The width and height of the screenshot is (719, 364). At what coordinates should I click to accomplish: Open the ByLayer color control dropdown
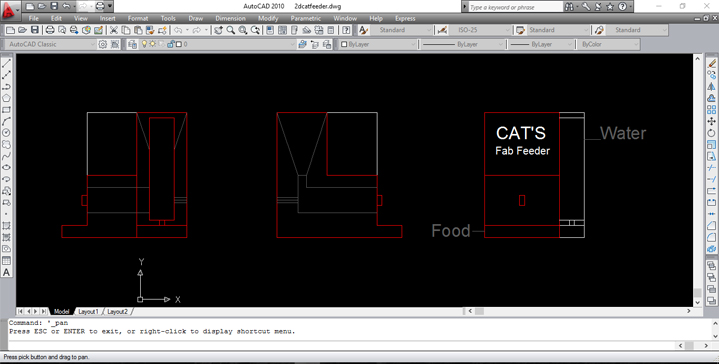pos(378,44)
